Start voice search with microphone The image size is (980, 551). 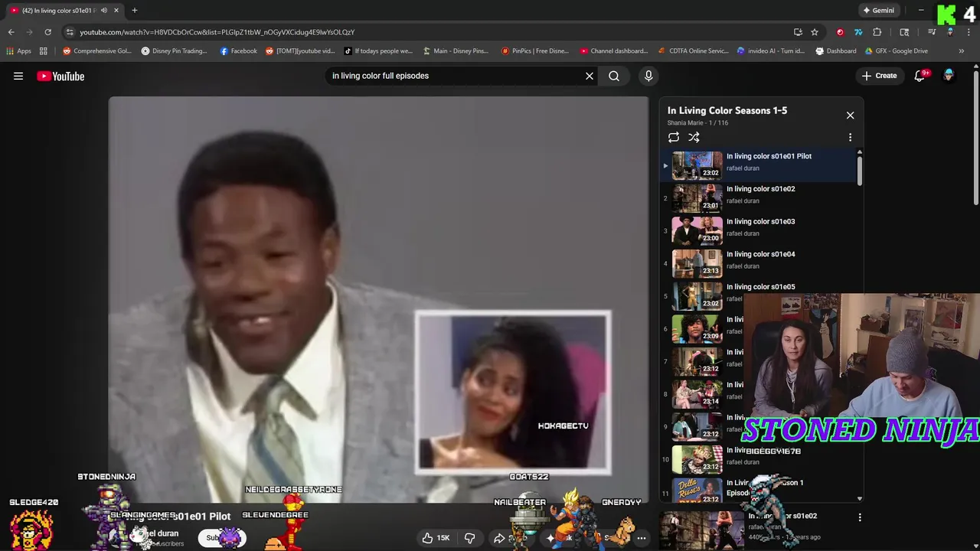coord(648,76)
